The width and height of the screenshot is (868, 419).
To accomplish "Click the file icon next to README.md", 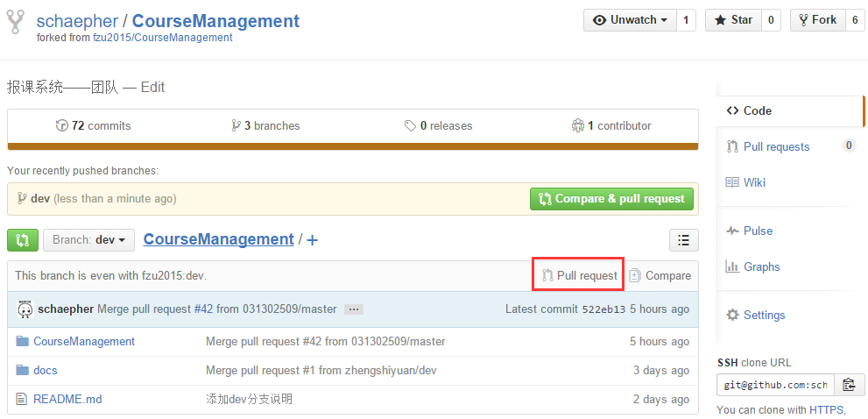I will pos(22,399).
